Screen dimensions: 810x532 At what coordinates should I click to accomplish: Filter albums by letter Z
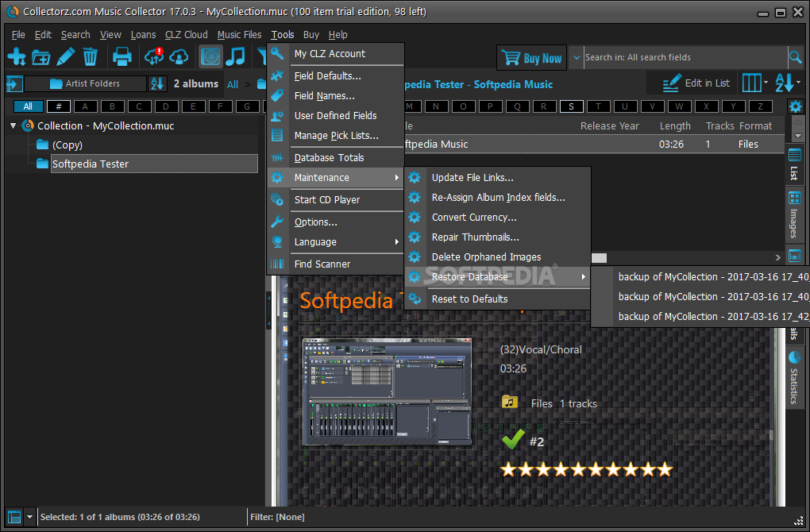(760, 106)
